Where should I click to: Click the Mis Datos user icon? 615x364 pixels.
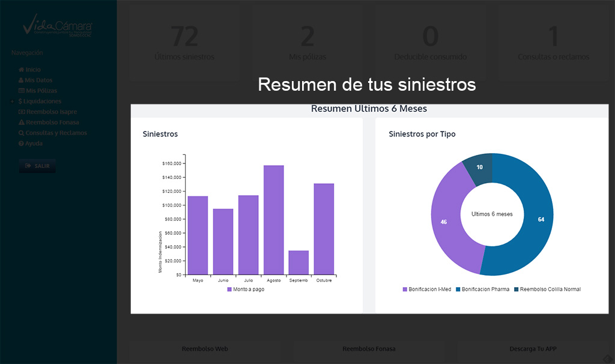click(22, 80)
